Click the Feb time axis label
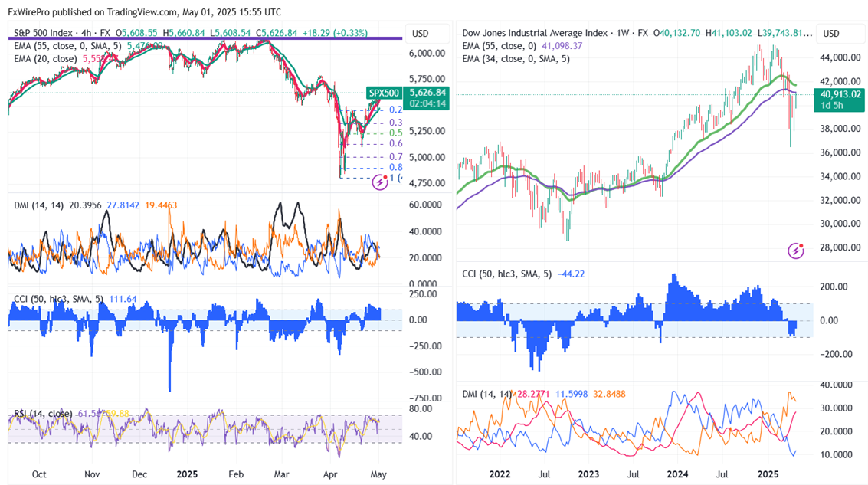The width and height of the screenshot is (868, 485). tap(236, 474)
